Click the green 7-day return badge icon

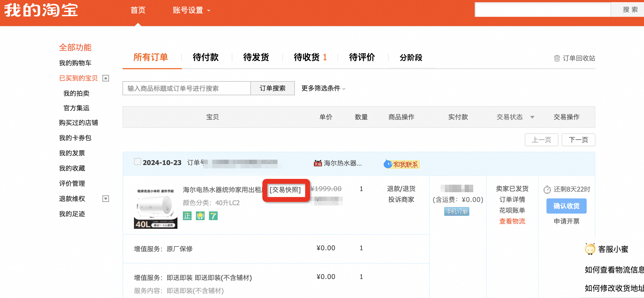[213, 216]
